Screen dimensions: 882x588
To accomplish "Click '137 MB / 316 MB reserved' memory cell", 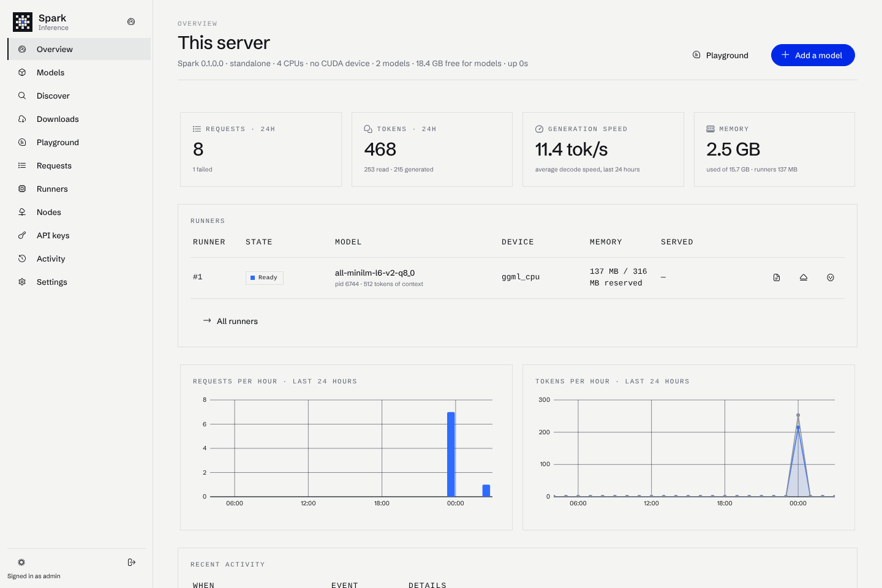I will click(618, 277).
